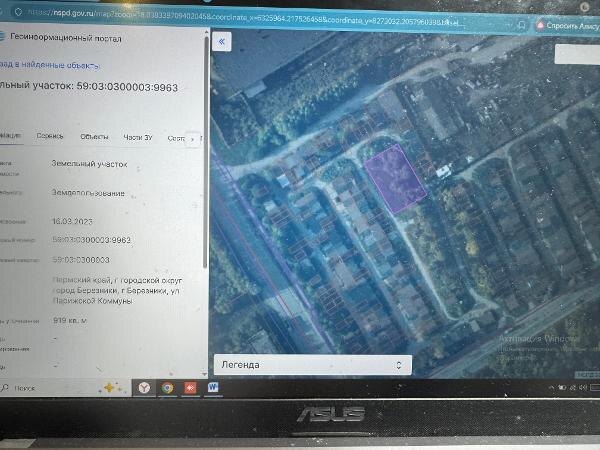The image size is (600, 450).
Task: Switch to the Сервисы tab
Action: [50, 136]
